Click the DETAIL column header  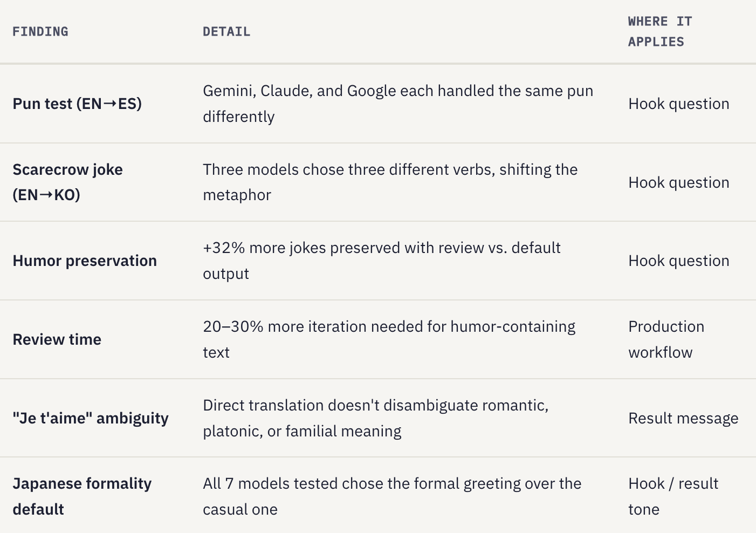(226, 32)
